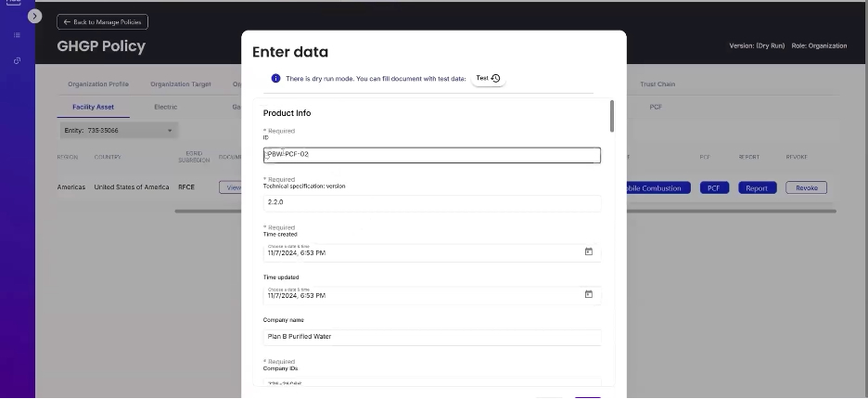Select the Organization Target tab
Screen dimensions: 868x399
pyautogui.click(x=181, y=84)
